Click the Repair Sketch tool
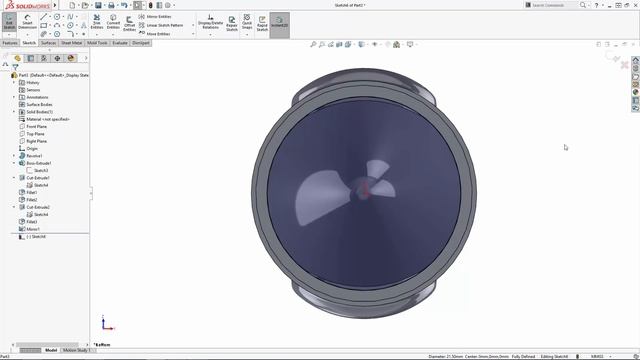 coord(232,23)
